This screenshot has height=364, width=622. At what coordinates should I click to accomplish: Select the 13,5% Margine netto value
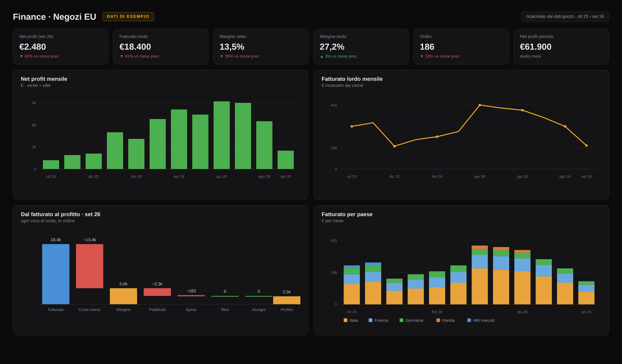(x=232, y=47)
